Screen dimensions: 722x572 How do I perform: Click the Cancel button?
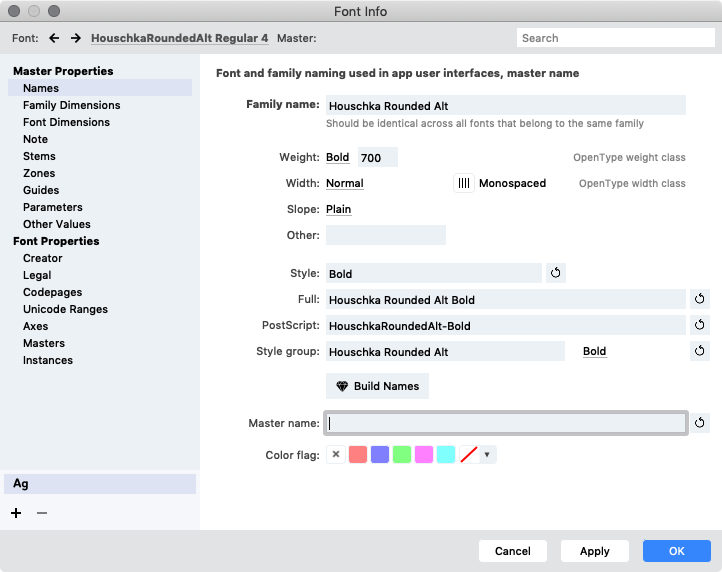click(x=512, y=551)
